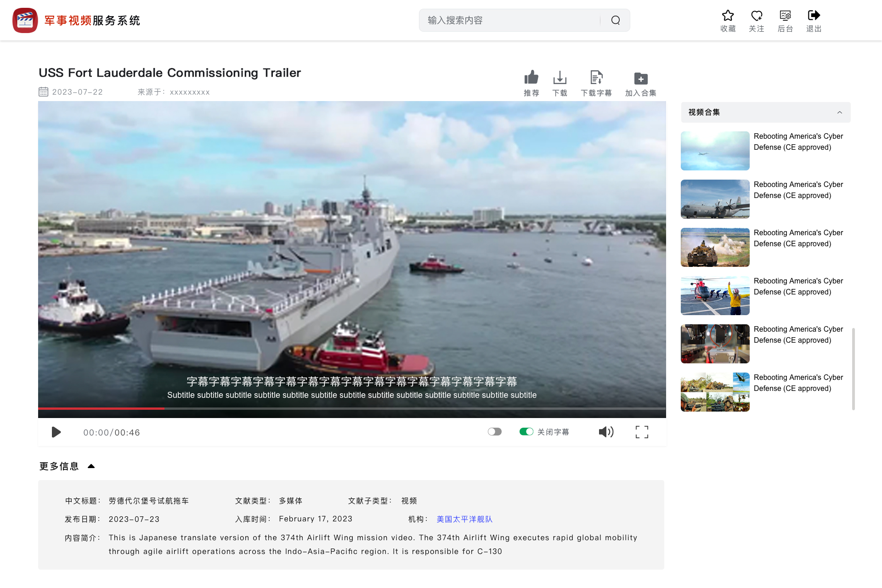Click the video progress bar
This screenshot has height=588, width=882.
(351, 408)
